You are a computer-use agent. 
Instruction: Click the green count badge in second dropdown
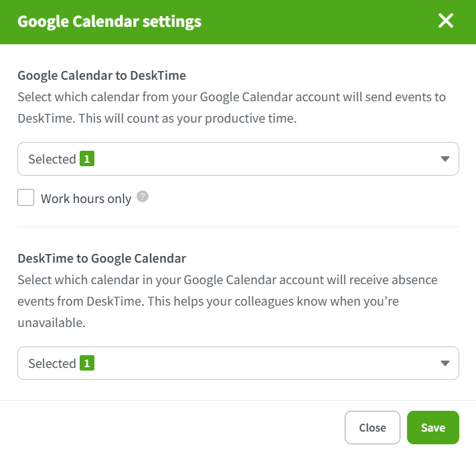click(x=86, y=363)
